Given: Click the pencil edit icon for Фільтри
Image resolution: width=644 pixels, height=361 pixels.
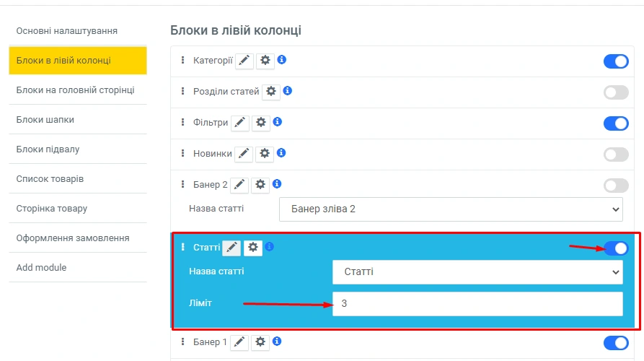Looking at the screenshot, I should coord(240,123).
